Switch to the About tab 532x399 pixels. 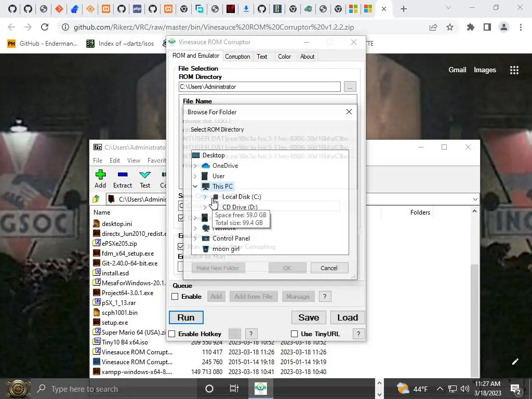pyautogui.click(x=307, y=57)
